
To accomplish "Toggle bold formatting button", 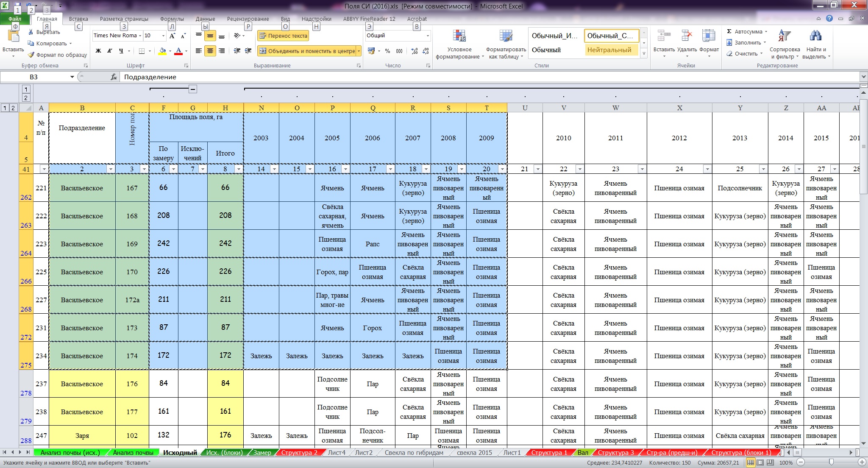I will 98,51.
